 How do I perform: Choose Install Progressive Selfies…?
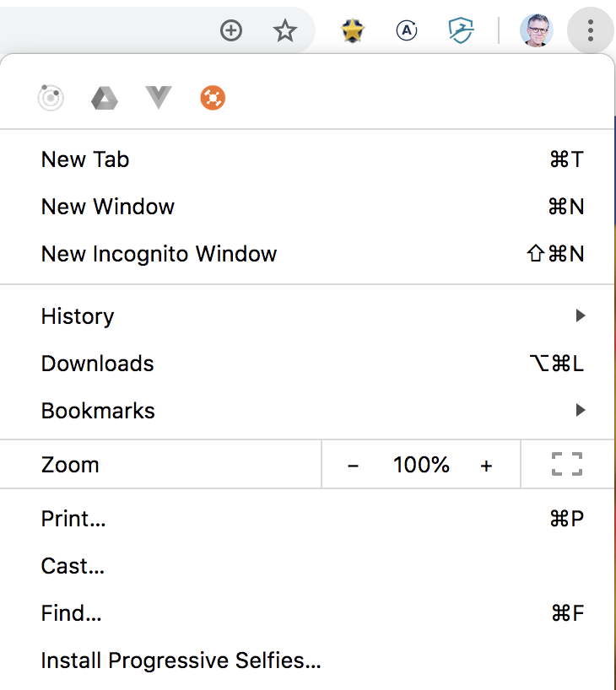tap(181, 660)
